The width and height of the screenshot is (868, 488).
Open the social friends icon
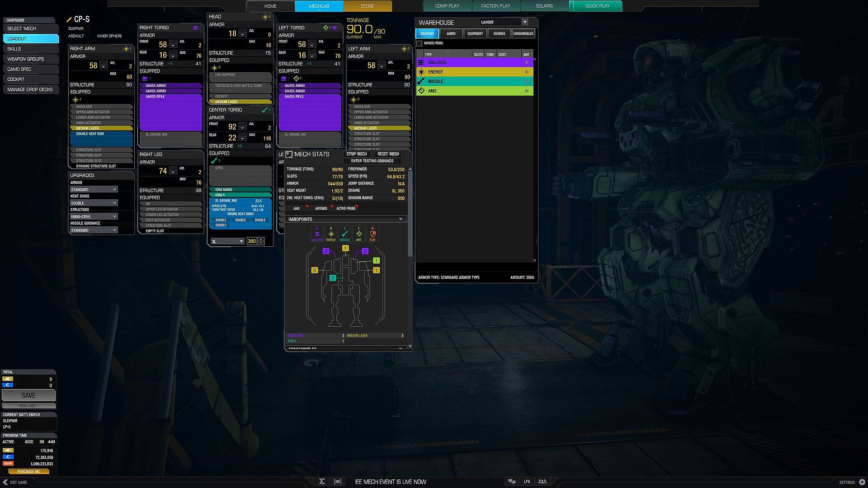coord(542,482)
